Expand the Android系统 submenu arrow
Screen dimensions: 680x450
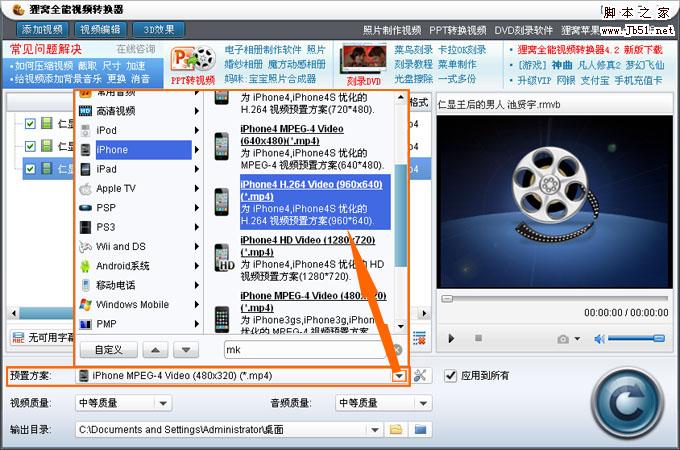coord(197,266)
